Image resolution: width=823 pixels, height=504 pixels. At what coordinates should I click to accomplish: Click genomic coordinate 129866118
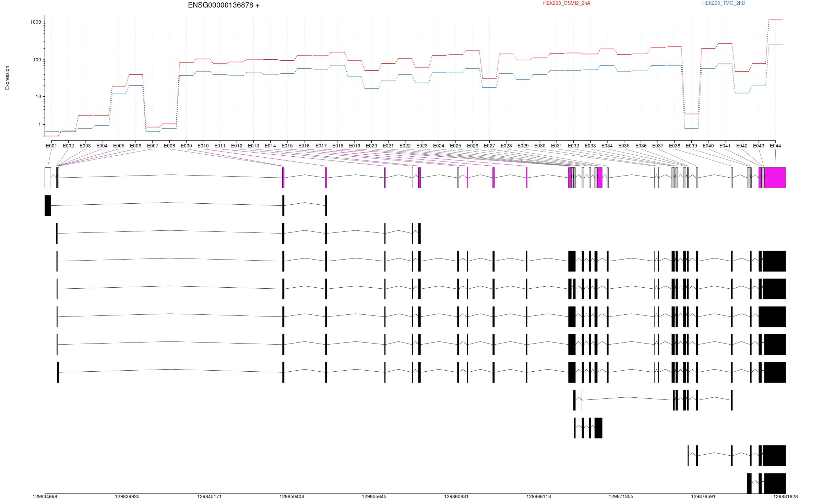(x=539, y=496)
